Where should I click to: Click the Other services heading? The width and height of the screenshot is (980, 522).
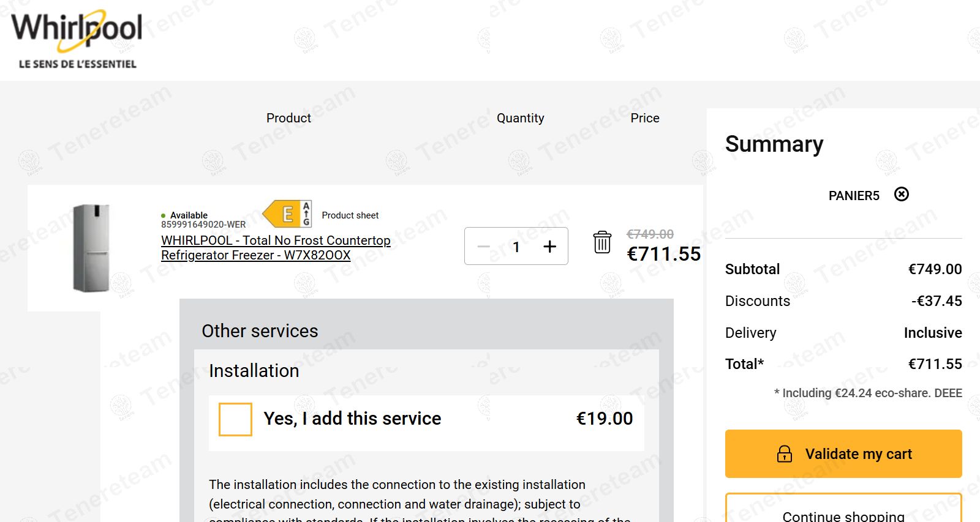point(260,331)
